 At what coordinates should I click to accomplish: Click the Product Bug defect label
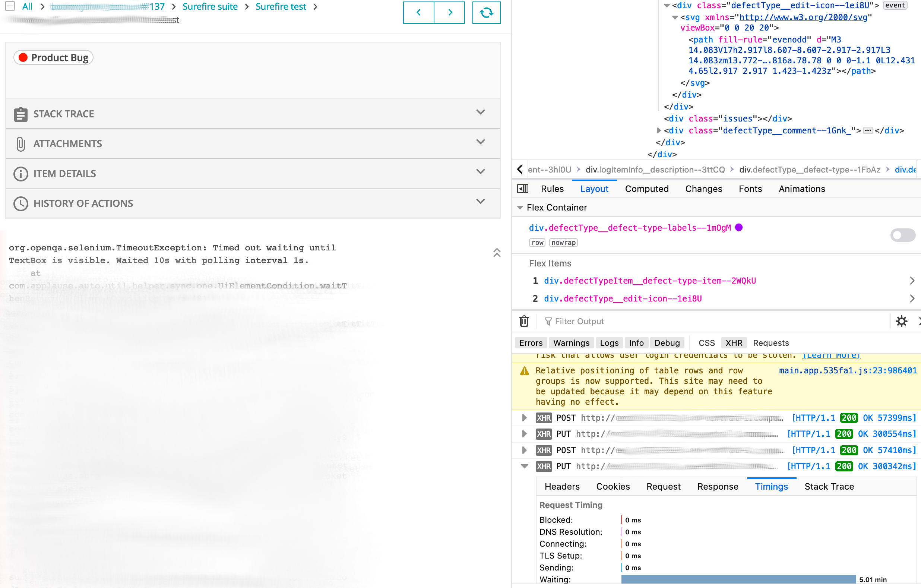54,57
